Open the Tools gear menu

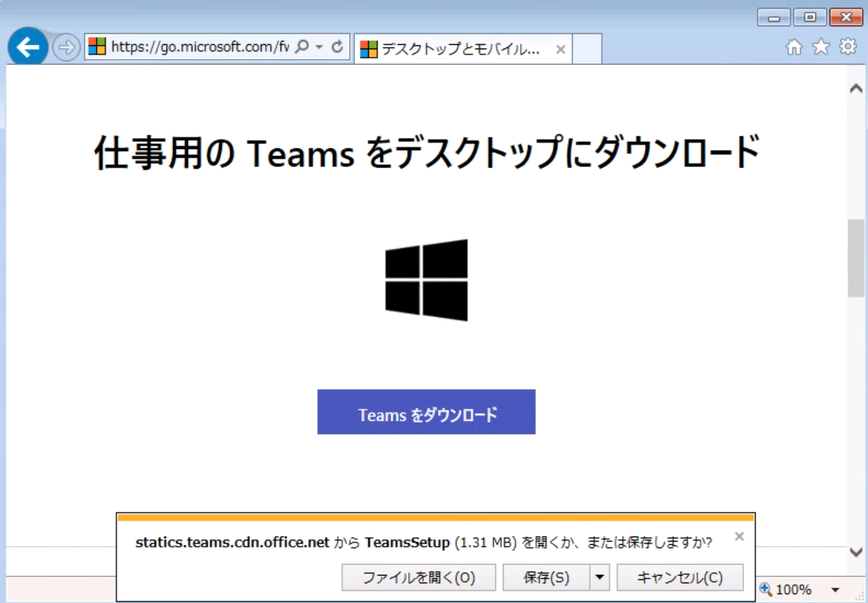coord(848,47)
